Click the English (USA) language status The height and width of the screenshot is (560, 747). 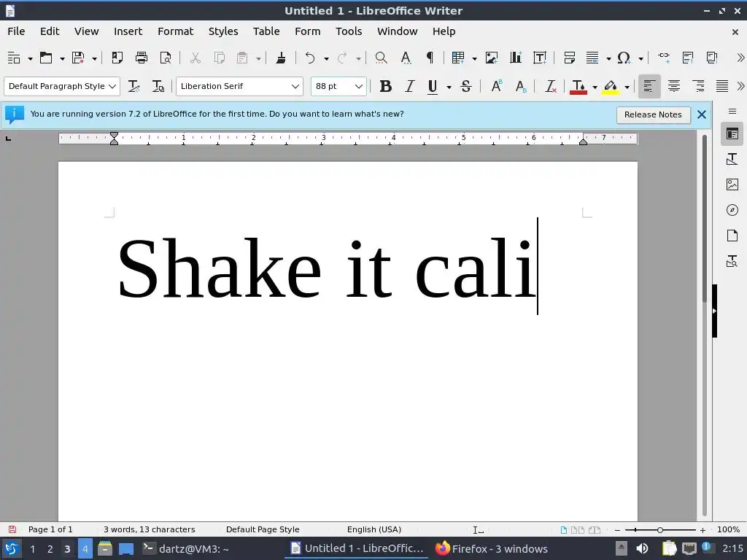pos(374,529)
